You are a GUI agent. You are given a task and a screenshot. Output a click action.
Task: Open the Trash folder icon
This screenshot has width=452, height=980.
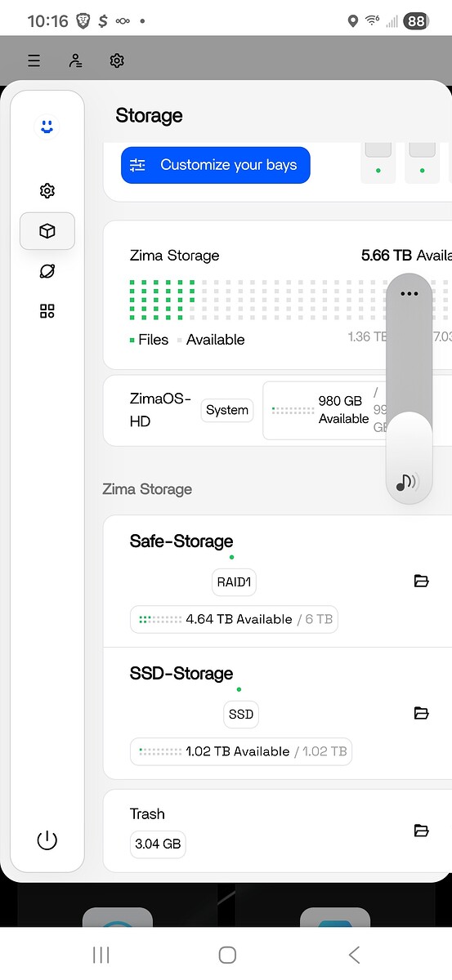[422, 831]
